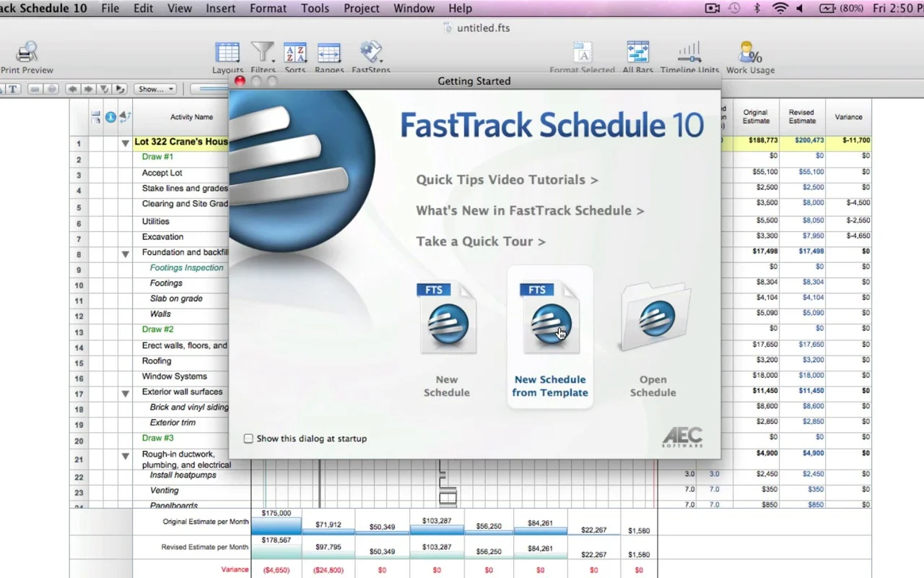Open Print Preview from the toolbar

[x=27, y=57]
